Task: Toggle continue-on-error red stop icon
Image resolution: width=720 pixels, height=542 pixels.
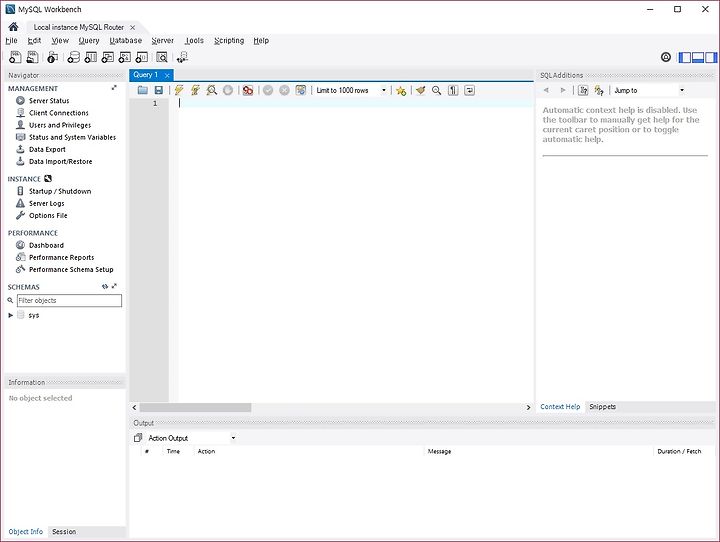Action: 248,90
